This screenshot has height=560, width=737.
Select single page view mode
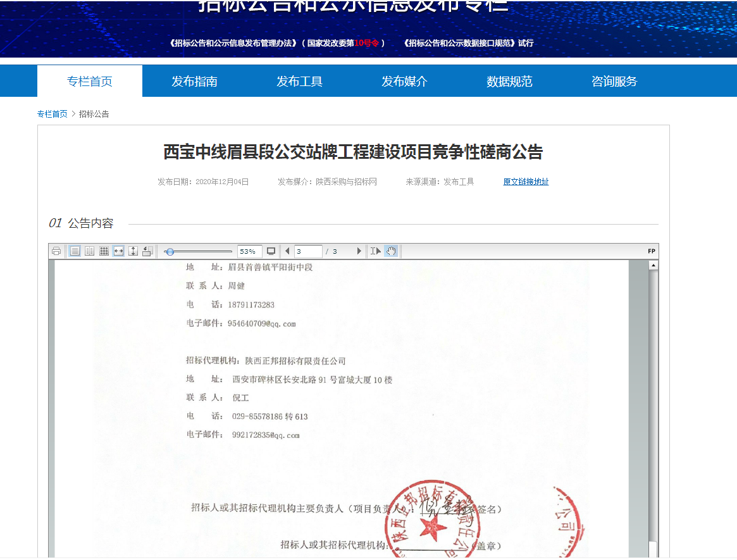pyautogui.click(x=75, y=251)
